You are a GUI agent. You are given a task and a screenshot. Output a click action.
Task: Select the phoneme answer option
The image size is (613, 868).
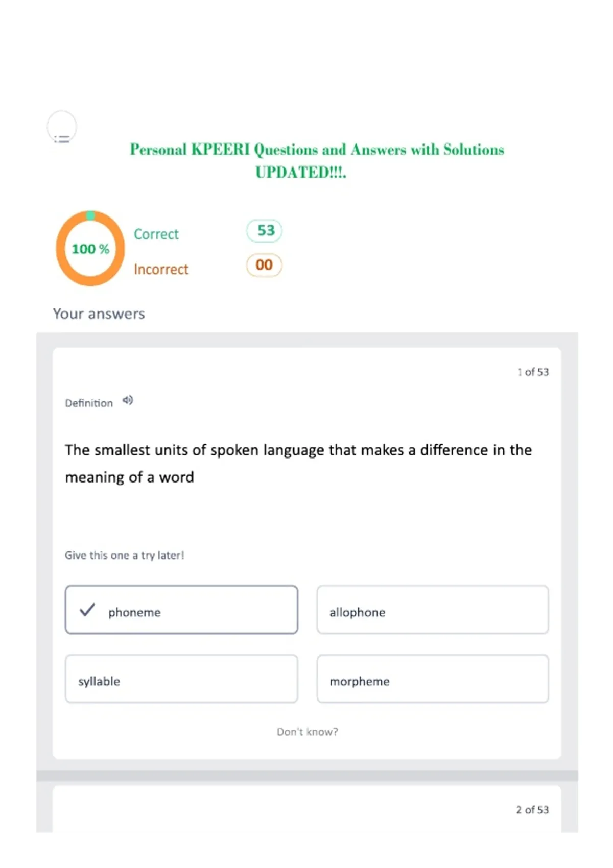(181, 610)
